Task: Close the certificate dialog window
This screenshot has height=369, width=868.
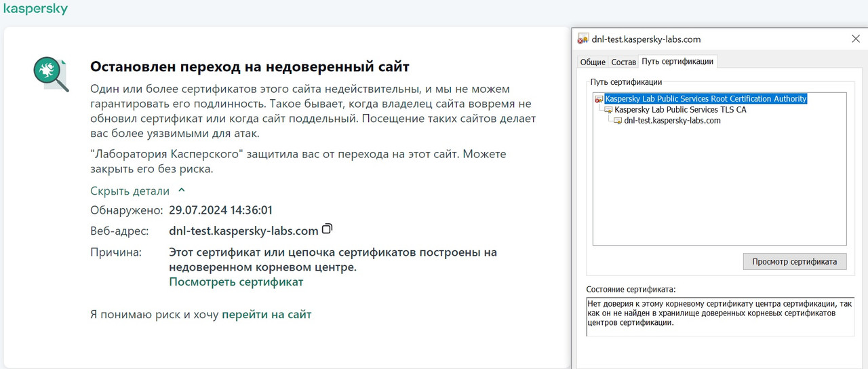Action: pos(856,39)
